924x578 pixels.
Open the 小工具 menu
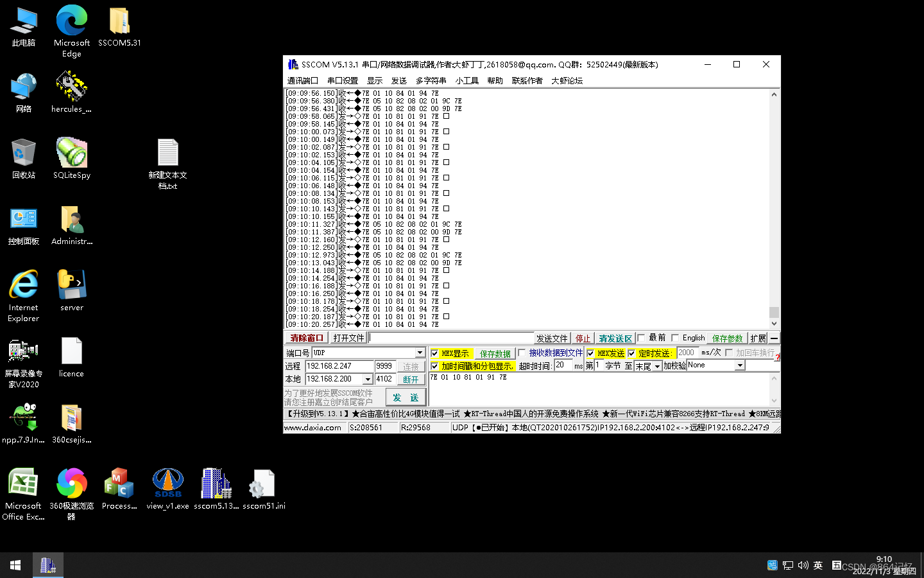tap(467, 81)
